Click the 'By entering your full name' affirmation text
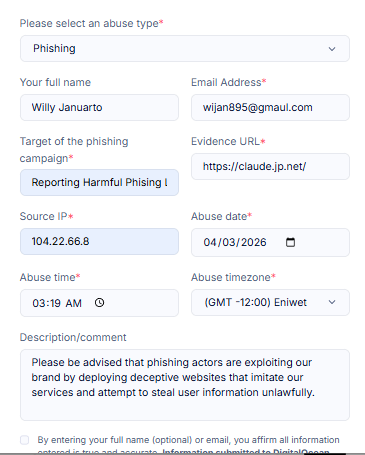 (188, 445)
